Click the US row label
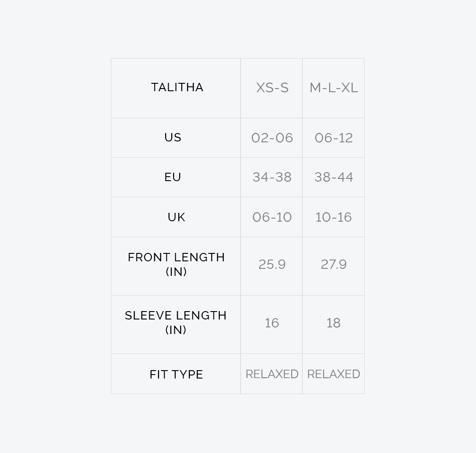 tap(173, 137)
